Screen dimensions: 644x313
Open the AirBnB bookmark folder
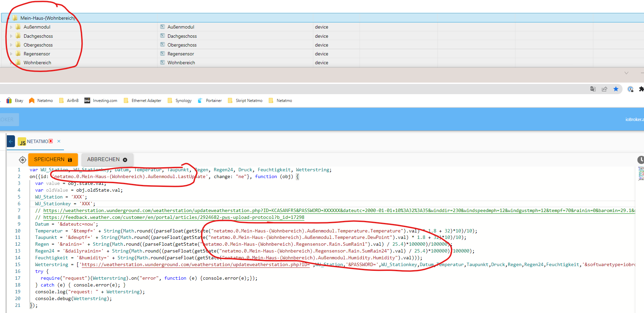click(x=69, y=101)
